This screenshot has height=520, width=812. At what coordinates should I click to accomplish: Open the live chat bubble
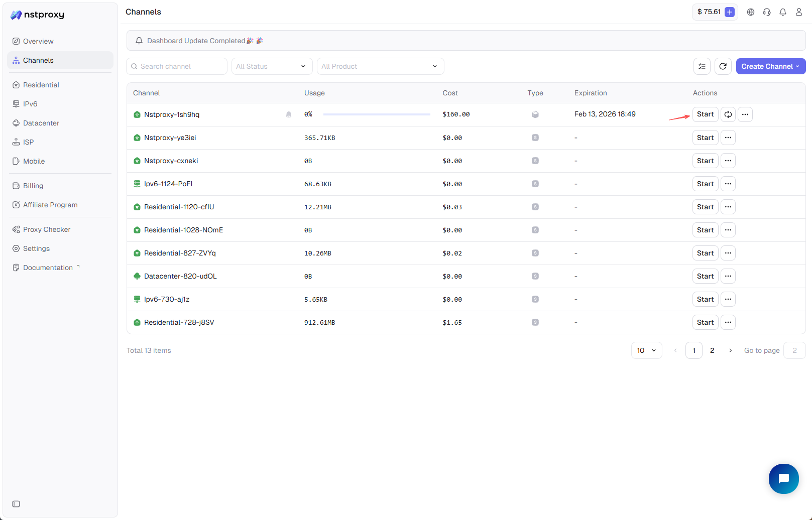coord(783,479)
